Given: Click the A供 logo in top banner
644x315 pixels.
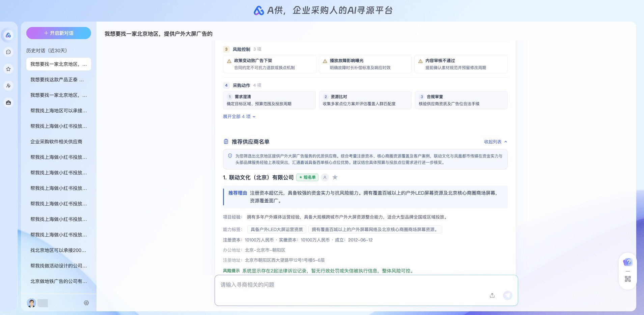Looking at the screenshot, I should coord(259,10).
